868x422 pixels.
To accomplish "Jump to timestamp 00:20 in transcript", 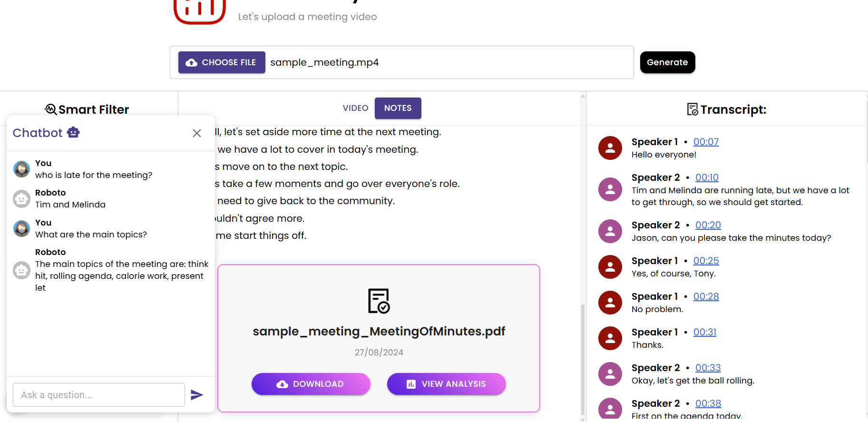I will [708, 225].
